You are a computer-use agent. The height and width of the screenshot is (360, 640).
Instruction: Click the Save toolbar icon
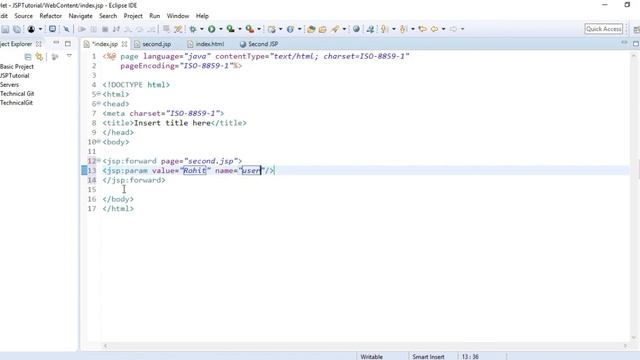(x=5, y=29)
